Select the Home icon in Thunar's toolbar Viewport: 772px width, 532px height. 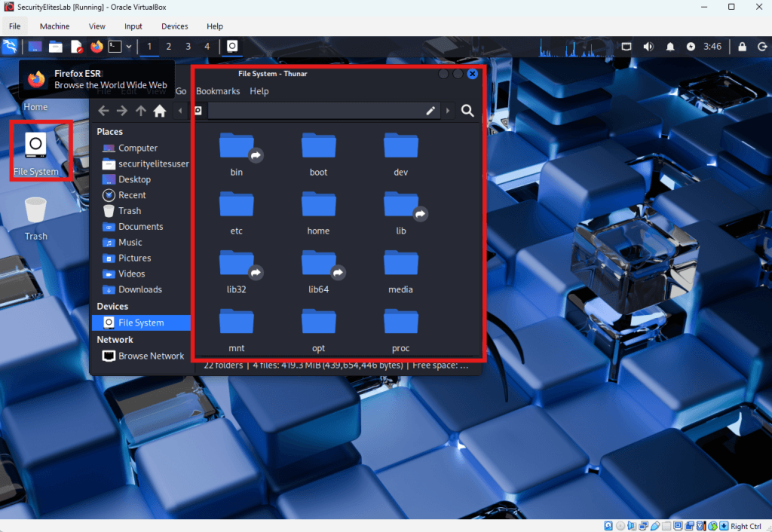coord(159,111)
